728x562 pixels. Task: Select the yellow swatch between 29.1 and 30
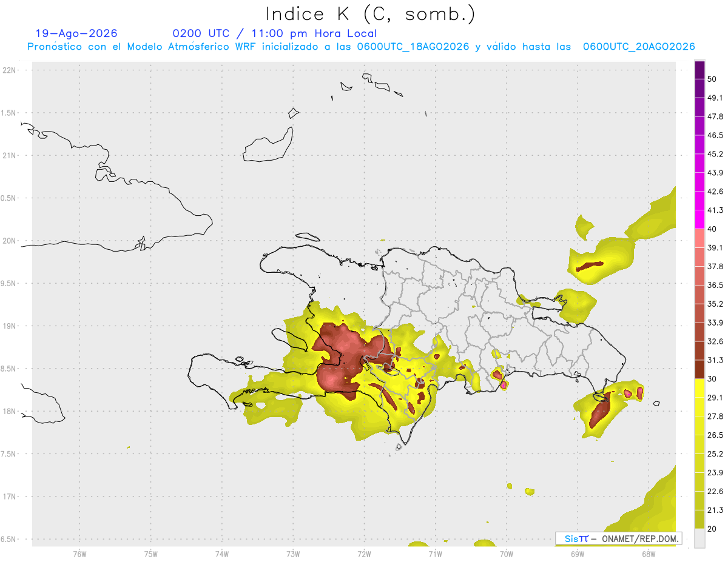coord(700,388)
